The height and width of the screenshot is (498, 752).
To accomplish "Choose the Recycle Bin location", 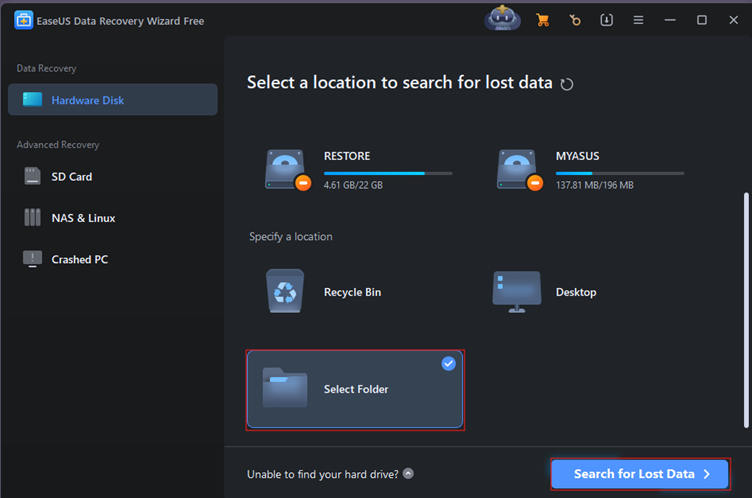I will [285, 292].
